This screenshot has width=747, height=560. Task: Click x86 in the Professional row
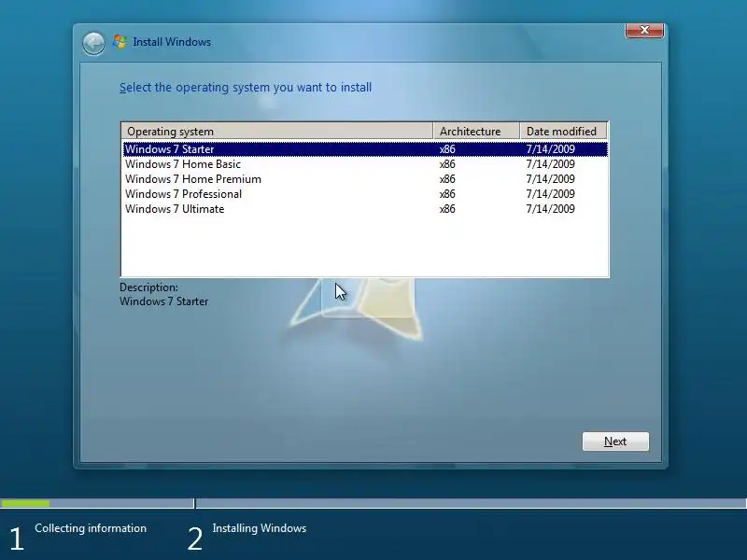tap(447, 194)
